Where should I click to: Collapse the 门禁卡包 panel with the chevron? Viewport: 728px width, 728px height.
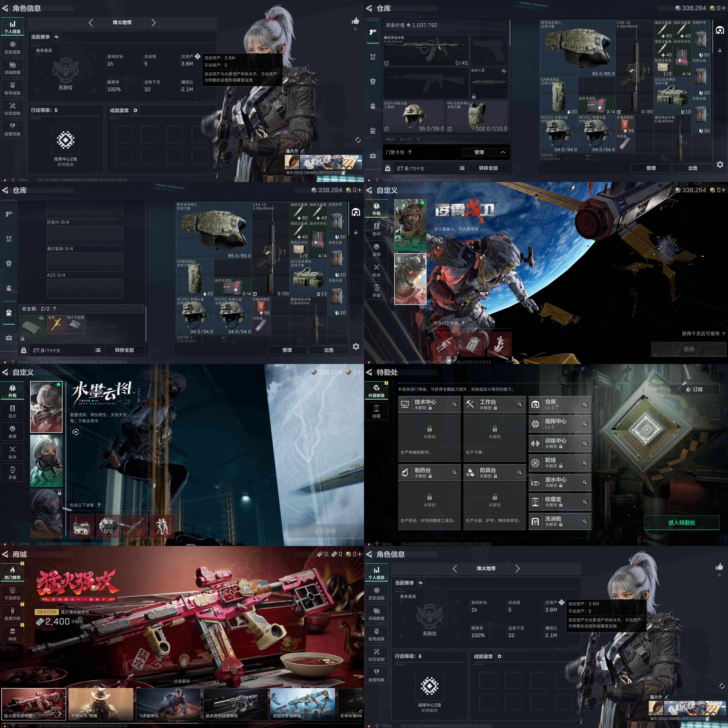503,152
